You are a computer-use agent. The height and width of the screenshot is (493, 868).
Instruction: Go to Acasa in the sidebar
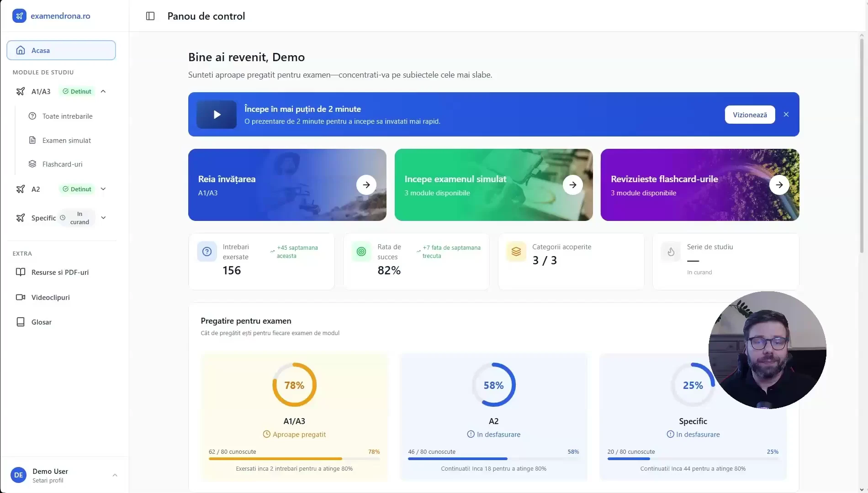click(x=61, y=50)
